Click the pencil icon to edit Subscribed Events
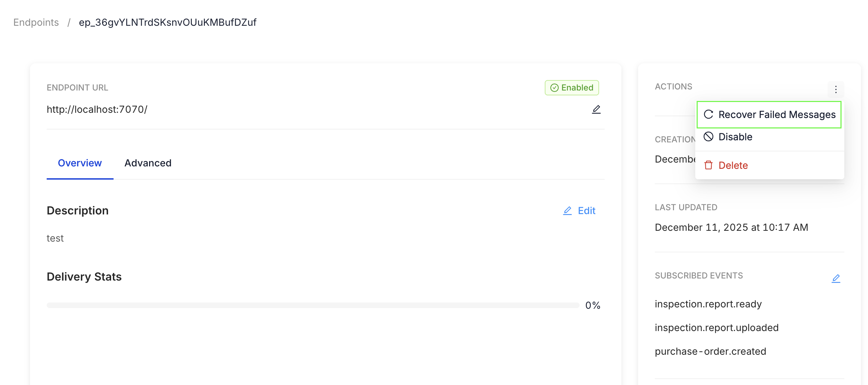 837,278
